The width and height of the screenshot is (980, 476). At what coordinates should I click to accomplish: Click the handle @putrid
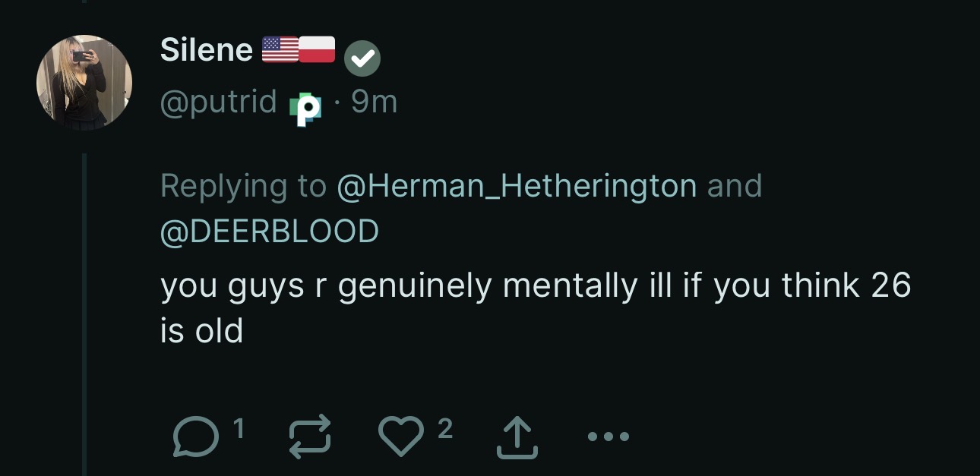(217, 100)
